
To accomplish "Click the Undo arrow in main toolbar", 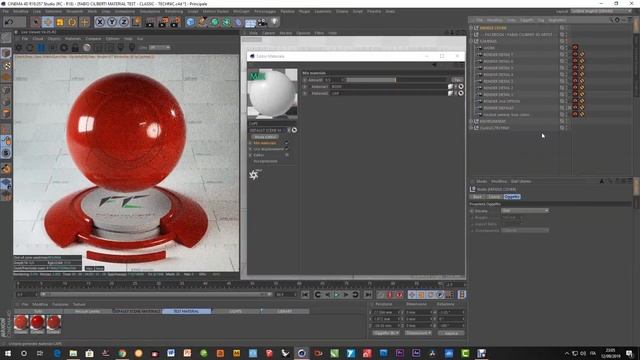I will coord(9,22).
